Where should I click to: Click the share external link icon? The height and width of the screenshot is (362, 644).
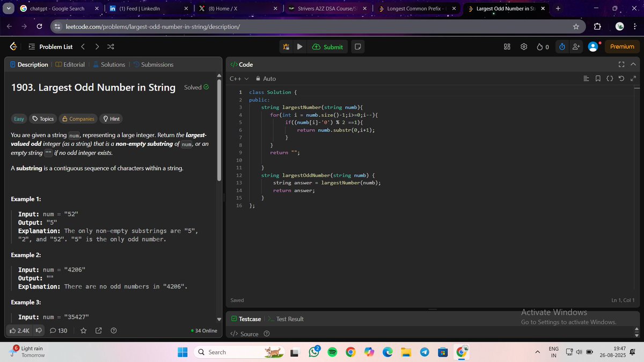coord(98,330)
